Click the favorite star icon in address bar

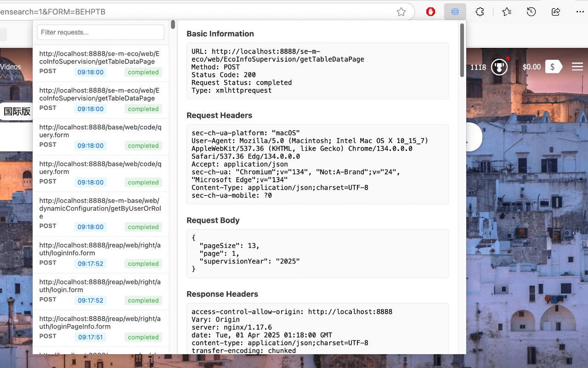[401, 12]
